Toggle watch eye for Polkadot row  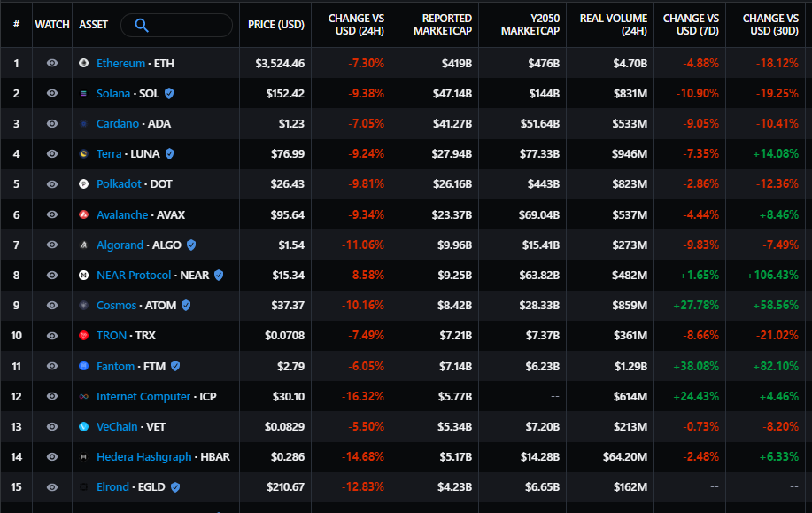[51, 184]
